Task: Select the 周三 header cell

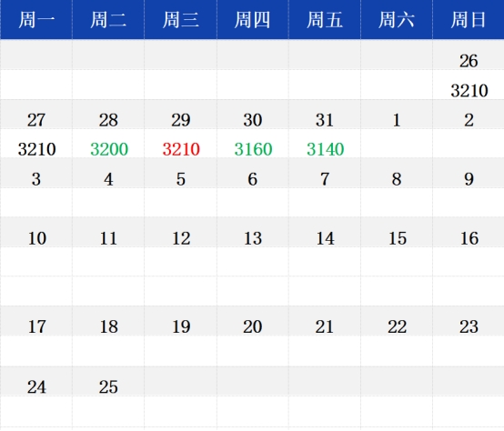Action: [181, 20]
